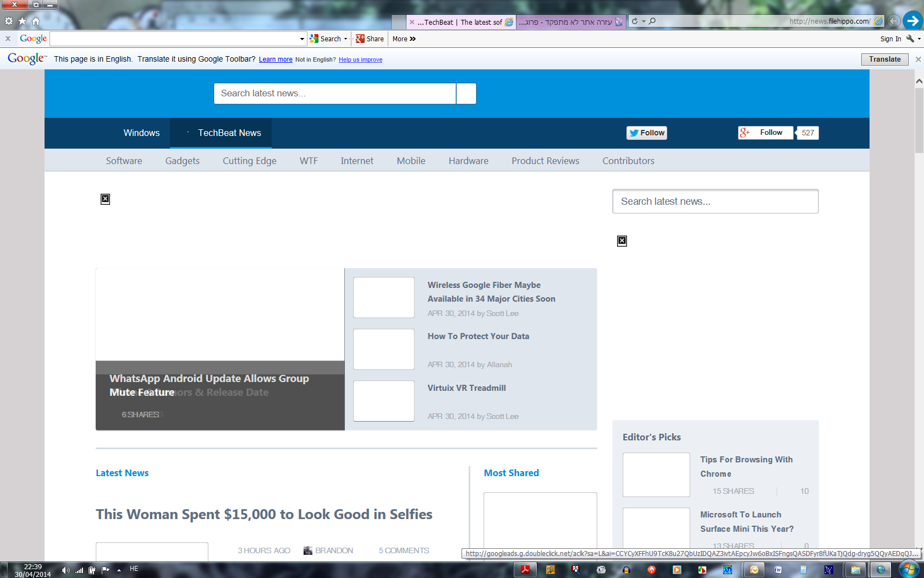This screenshot has height=578, width=924.
Task: Click the blue forward arrow button
Action: click(x=912, y=21)
